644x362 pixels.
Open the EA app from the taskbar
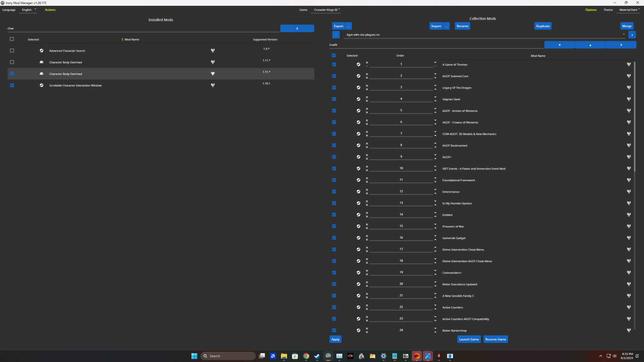417,356
